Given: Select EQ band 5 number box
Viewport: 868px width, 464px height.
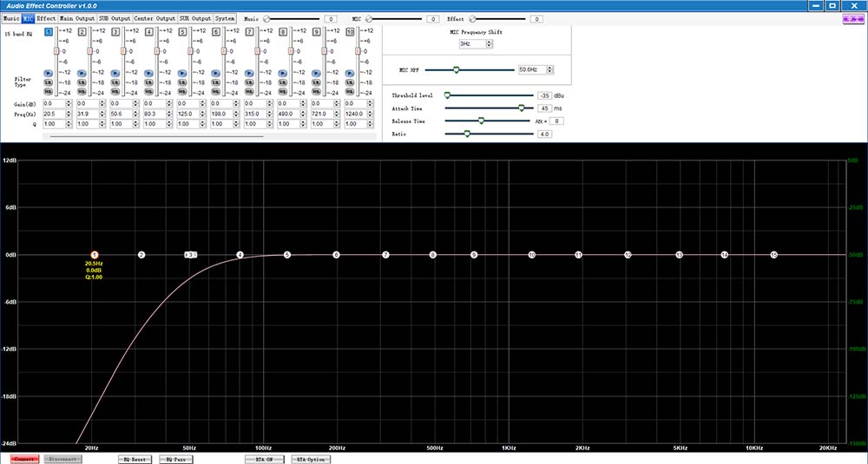Looking at the screenshot, I should coord(182,32).
